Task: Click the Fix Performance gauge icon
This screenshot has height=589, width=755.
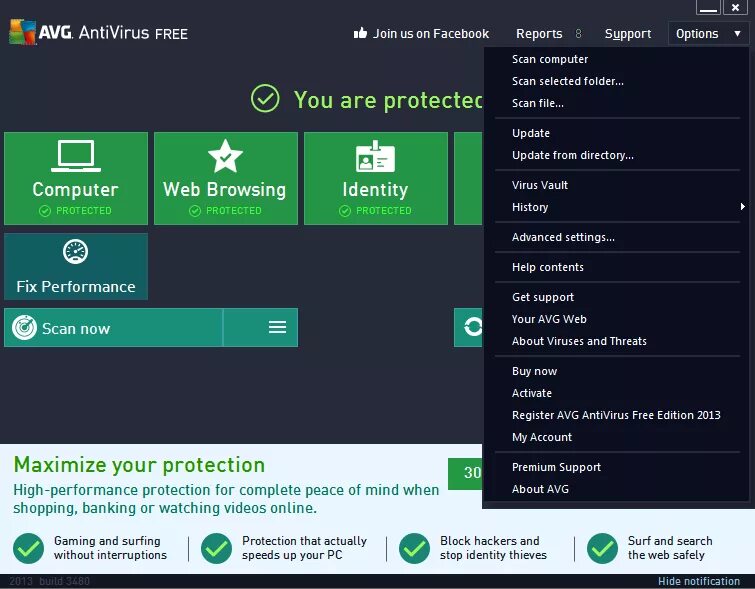Action: [76, 251]
